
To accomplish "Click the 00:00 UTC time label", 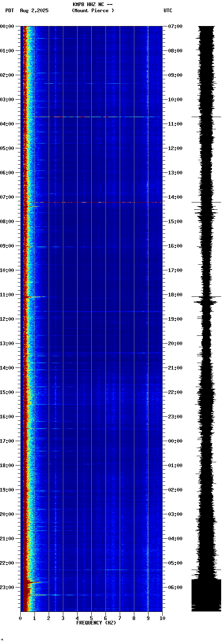I will [x=175, y=441].
